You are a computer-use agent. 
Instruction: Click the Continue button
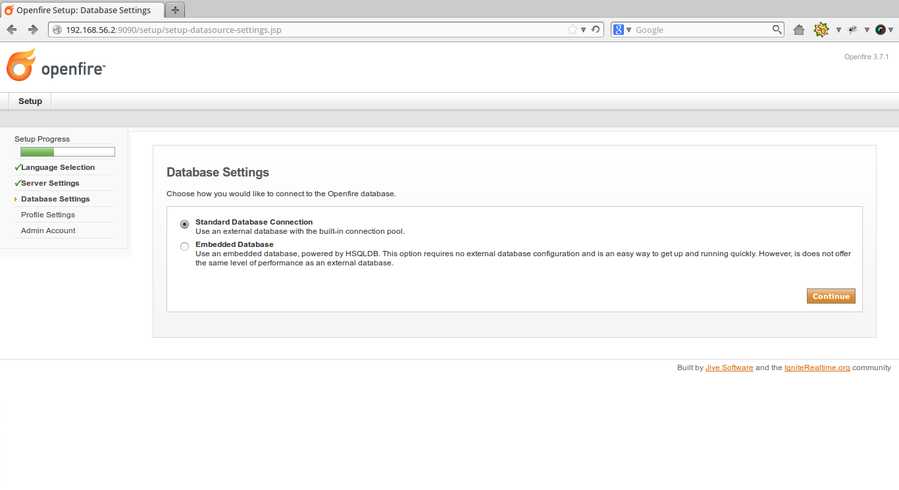click(831, 296)
